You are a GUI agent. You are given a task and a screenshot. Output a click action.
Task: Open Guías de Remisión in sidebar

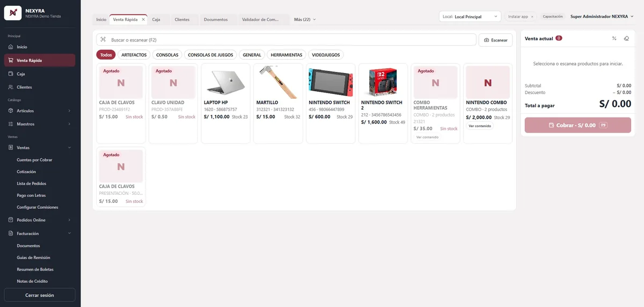click(33, 258)
